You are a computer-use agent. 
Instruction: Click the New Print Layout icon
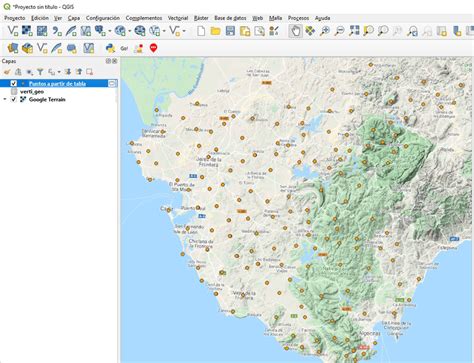pos(245,31)
